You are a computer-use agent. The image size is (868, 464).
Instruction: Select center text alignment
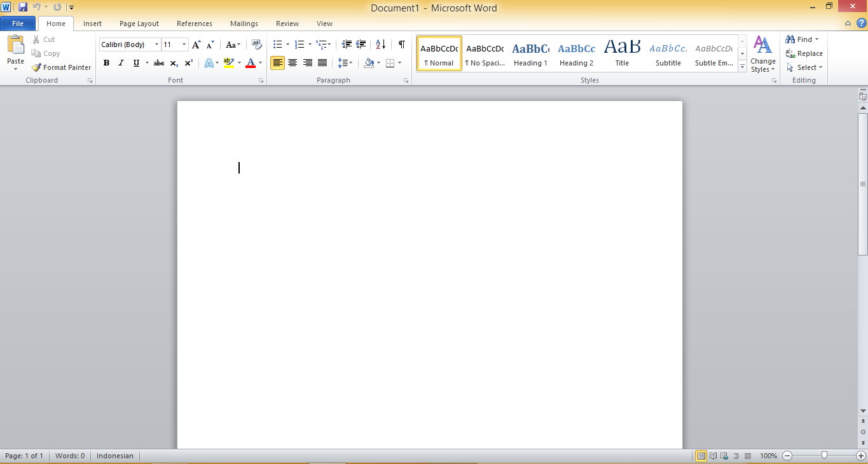293,62
